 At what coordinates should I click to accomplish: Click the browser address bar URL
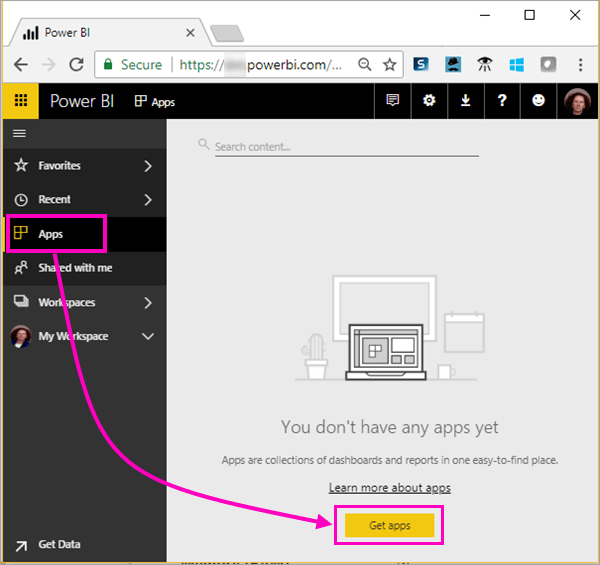(261, 65)
